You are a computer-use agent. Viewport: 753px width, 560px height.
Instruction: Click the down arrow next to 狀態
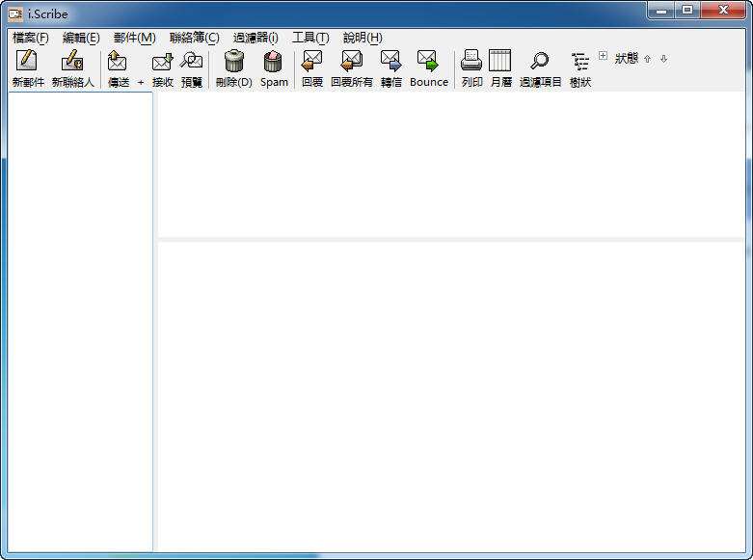[x=663, y=59]
